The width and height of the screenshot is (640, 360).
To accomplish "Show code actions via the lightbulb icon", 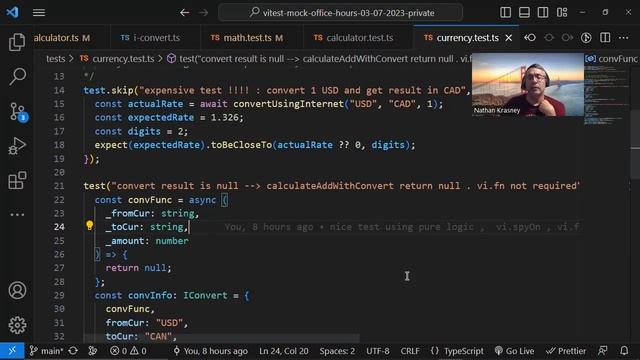I will pos(90,225).
